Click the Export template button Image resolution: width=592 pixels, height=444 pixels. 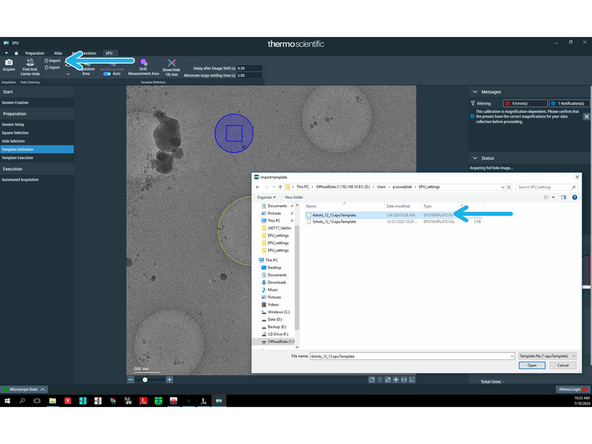[x=52, y=68]
